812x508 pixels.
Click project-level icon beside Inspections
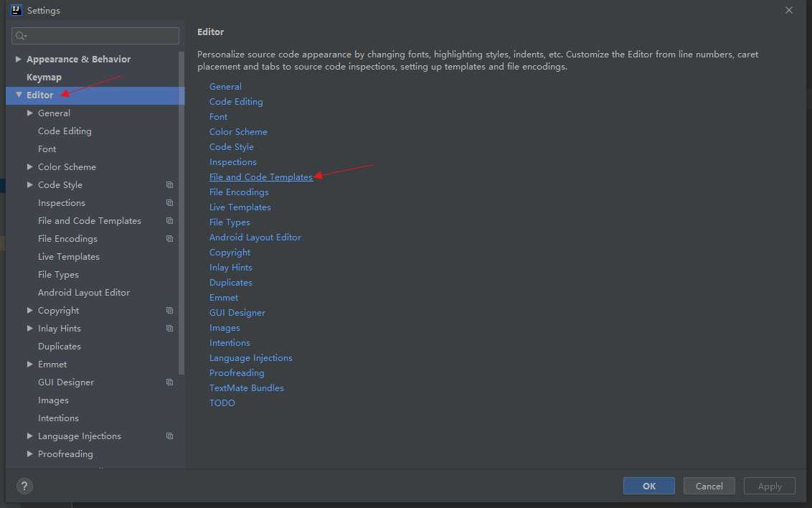(169, 203)
